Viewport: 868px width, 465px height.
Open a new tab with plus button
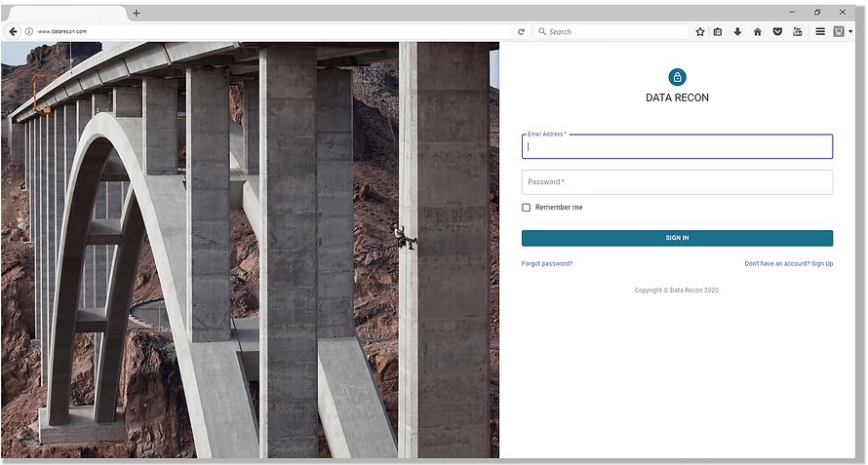136,13
